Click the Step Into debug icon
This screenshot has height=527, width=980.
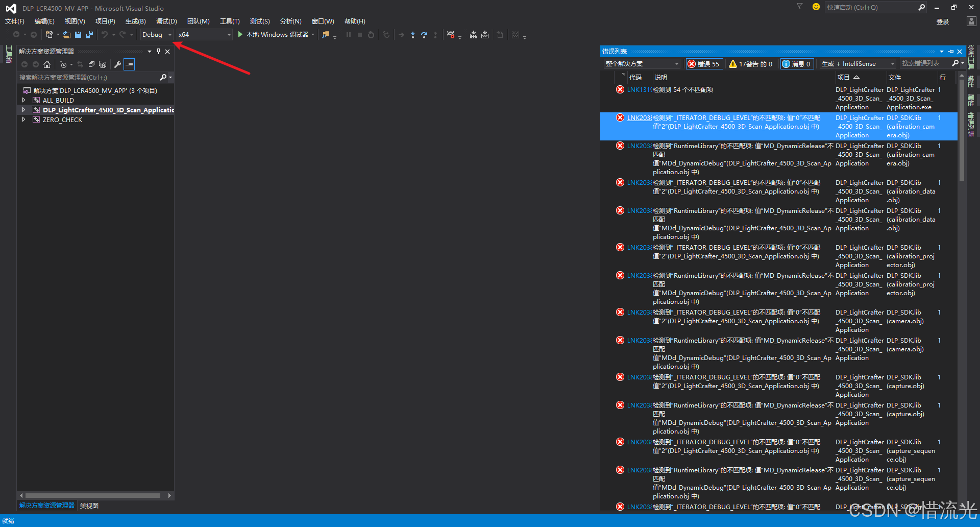coord(413,35)
